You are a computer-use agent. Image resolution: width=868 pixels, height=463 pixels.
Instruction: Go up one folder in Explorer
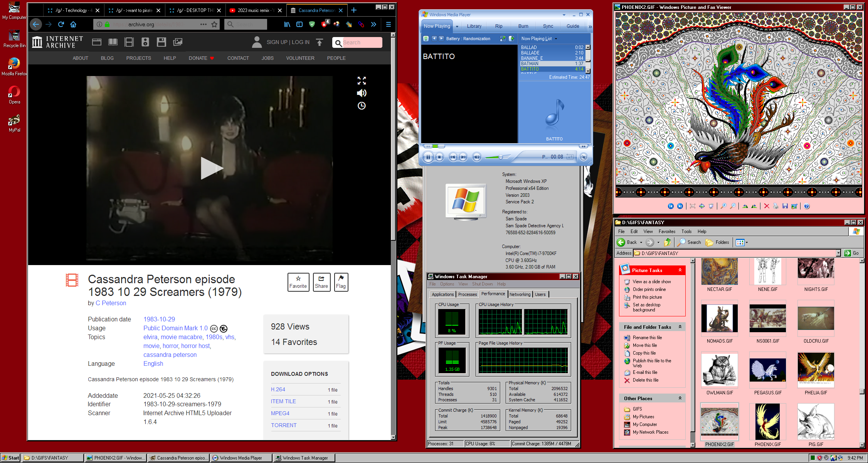pyautogui.click(x=668, y=242)
